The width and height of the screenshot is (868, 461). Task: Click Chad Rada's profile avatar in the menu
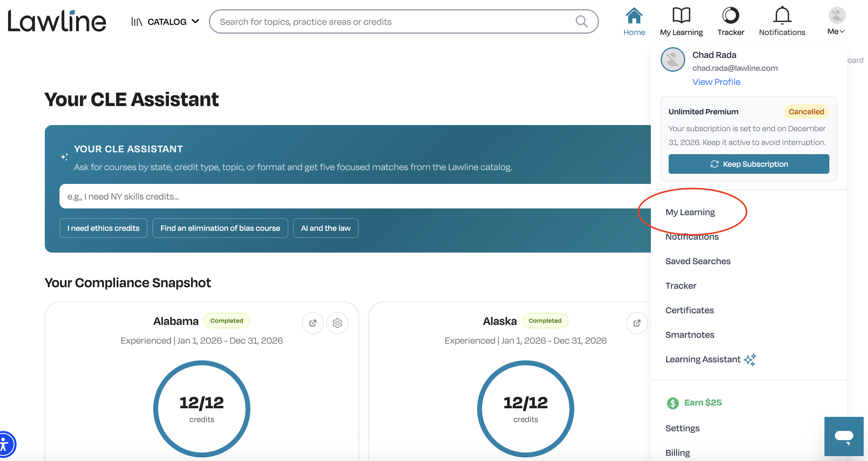click(673, 59)
